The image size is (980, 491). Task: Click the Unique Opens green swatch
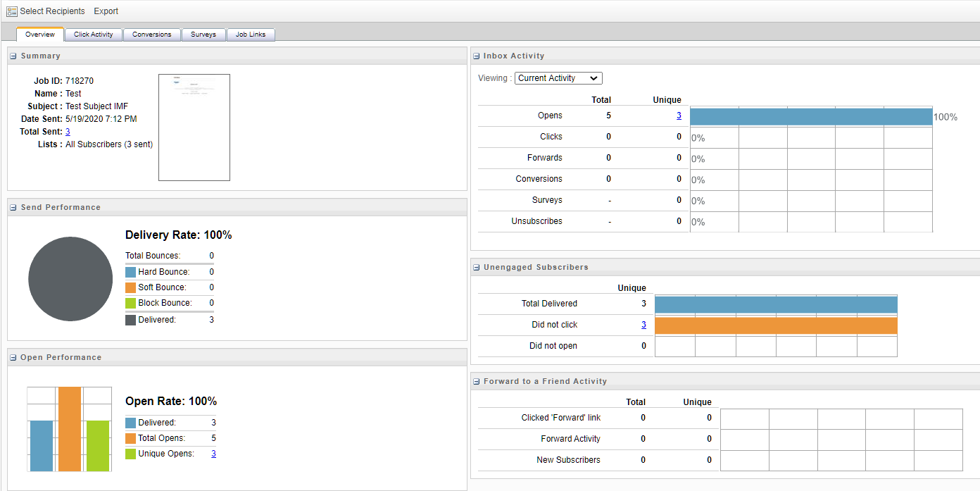130,454
